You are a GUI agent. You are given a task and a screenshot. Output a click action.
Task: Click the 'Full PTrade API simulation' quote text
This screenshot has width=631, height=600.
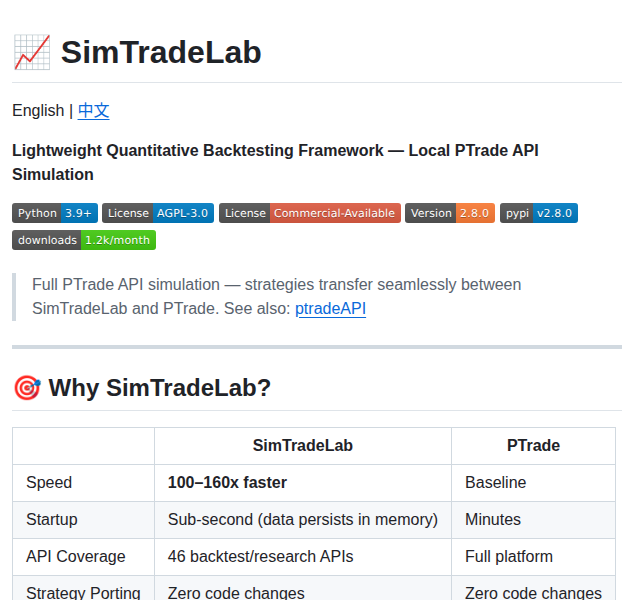coord(276,297)
